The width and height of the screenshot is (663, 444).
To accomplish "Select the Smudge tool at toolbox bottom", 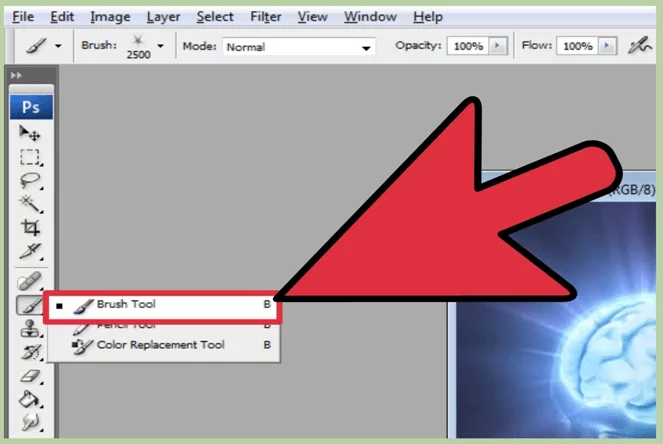I will pyautogui.click(x=30, y=422).
